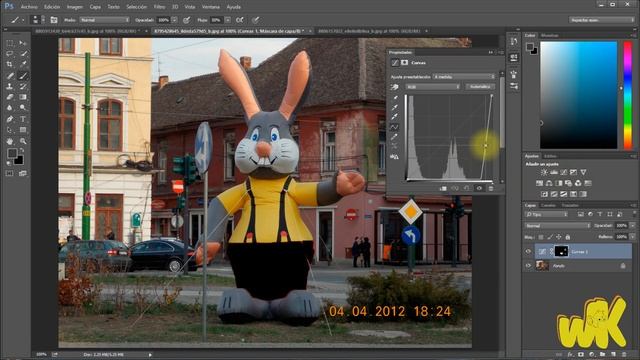The width and height of the screenshot is (640, 360).
Task: Select the on-image adjustment hand tool
Action: point(394,87)
